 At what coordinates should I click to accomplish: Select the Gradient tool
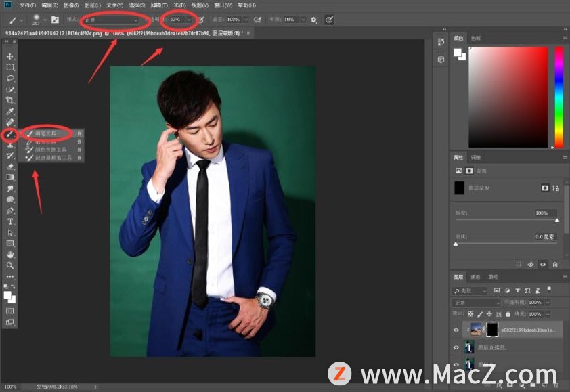pyautogui.click(x=9, y=177)
